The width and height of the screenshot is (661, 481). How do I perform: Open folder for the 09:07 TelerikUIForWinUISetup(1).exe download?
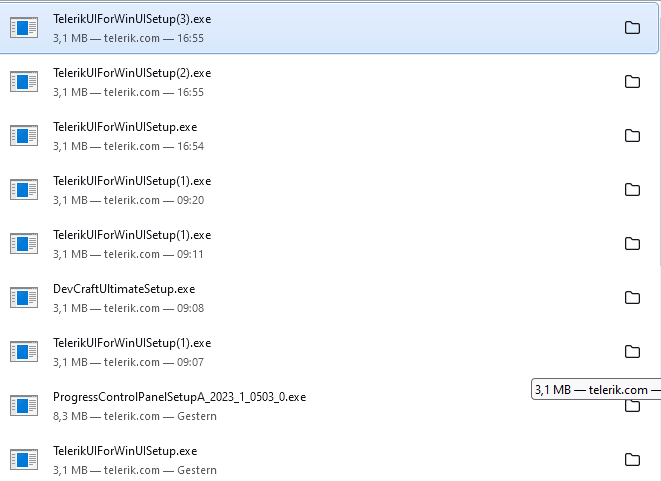[632, 352]
